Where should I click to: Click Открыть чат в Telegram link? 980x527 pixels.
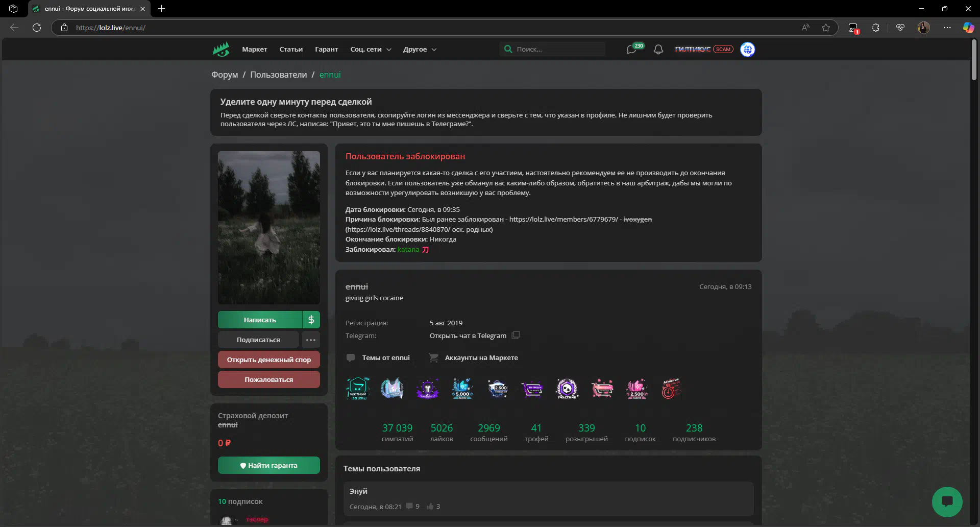click(x=468, y=336)
